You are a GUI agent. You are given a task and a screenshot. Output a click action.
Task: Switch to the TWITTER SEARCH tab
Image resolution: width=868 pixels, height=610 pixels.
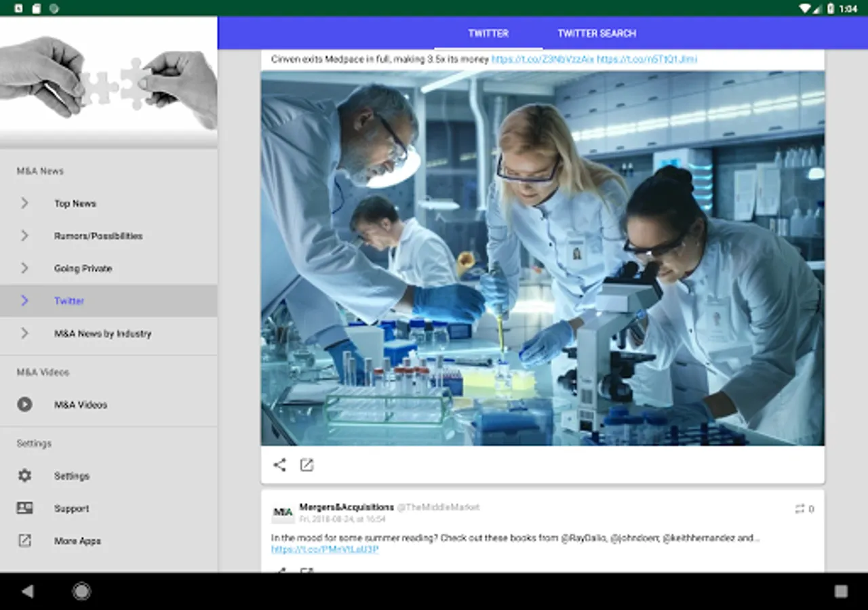pyautogui.click(x=597, y=33)
